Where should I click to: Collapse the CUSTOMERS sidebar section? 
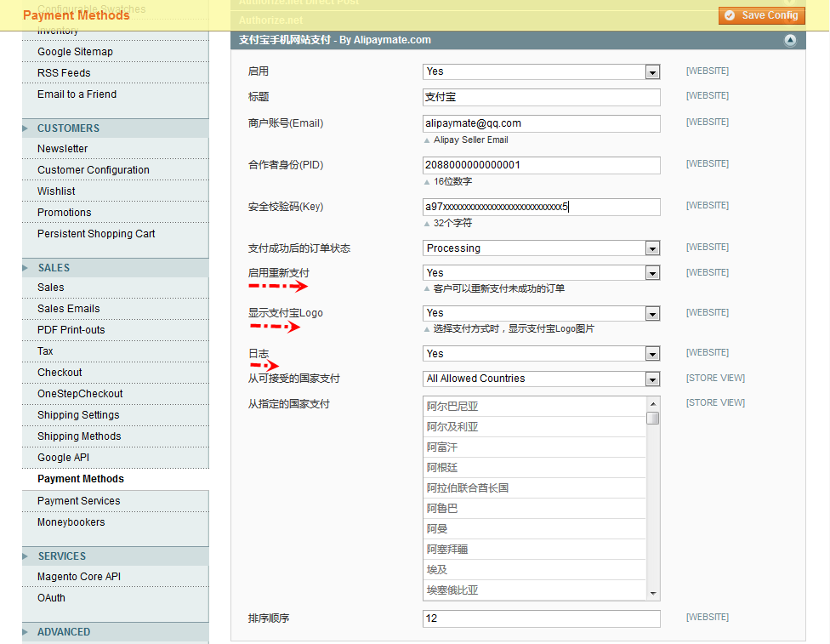(68, 128)
